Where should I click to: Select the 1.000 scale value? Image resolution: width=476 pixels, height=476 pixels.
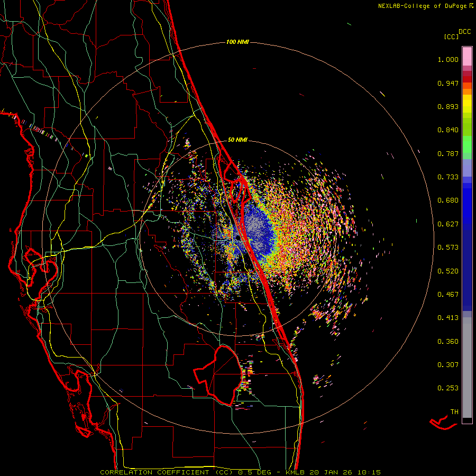[x=448, y=59]
